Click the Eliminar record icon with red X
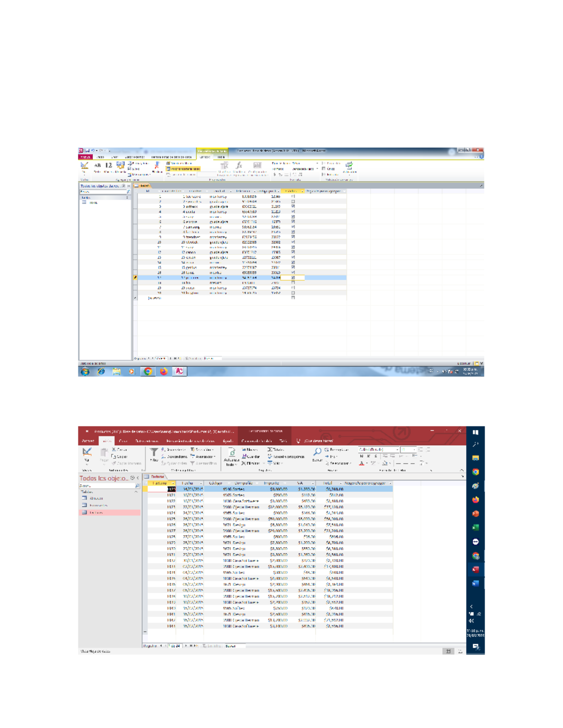This screenshot has width=563, height=728. 244,463
